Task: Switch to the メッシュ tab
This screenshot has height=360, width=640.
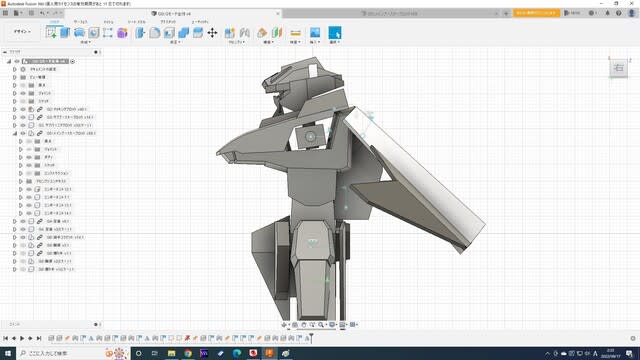Action: tap(109, 22)
